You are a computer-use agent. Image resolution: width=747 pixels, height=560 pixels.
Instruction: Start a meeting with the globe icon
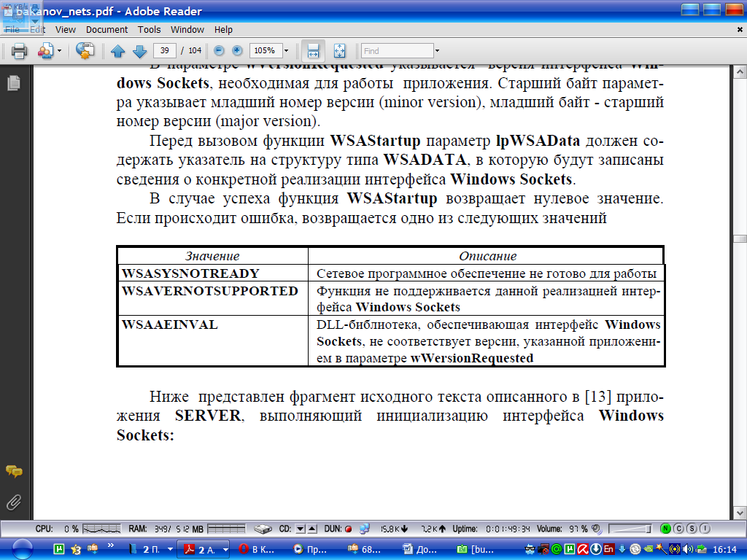[85, 50]
